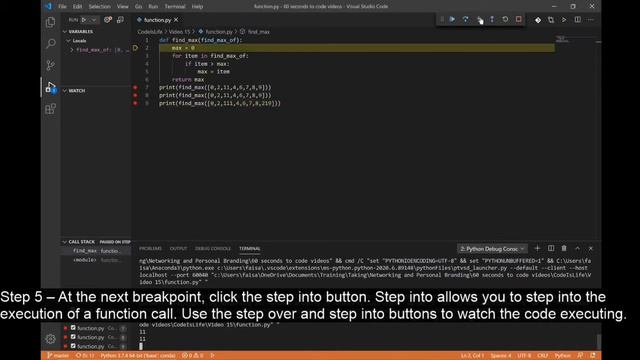Viewport: 640px width, 360px height.
Task: Open the Help menu
Action: [x=198, y=7]
